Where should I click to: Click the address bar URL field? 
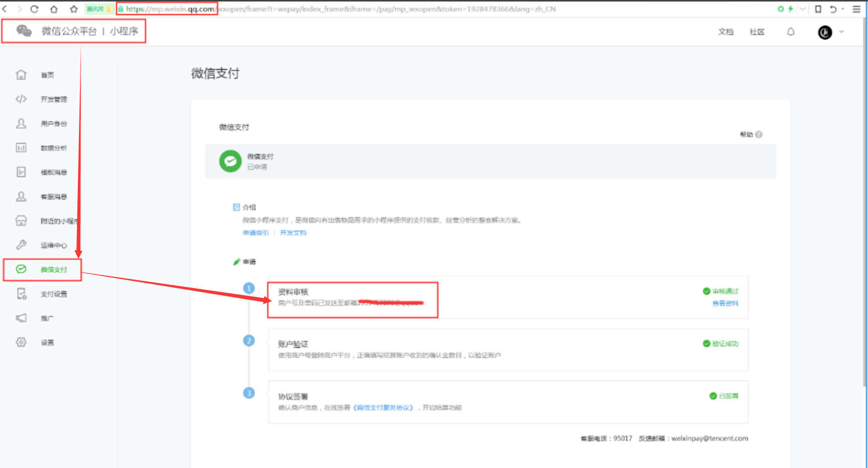(340, 9)
